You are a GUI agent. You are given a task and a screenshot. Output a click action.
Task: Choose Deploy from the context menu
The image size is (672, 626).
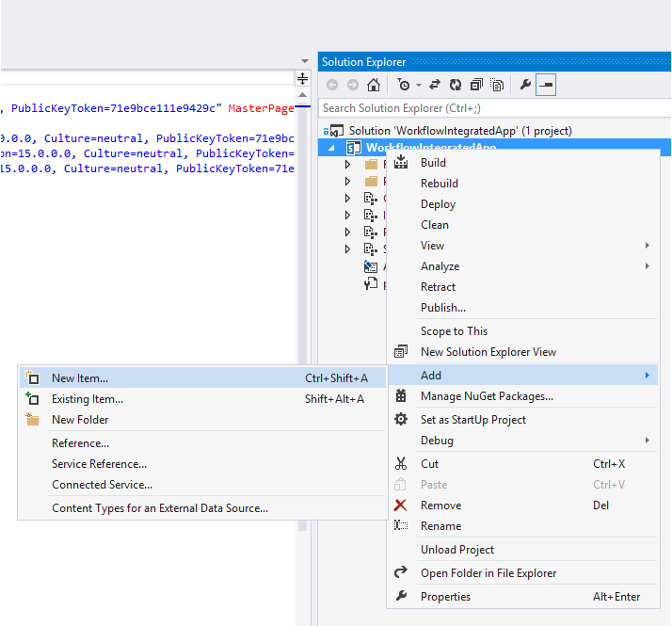coord(438,204)
